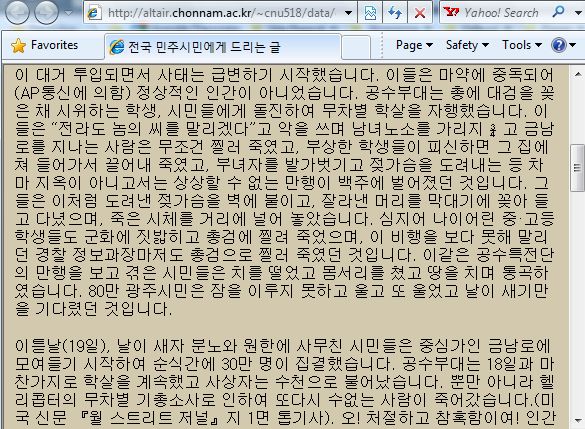The image size is (585, 429).
Task: Click the tab's IE icon
Action: point(117,47)
